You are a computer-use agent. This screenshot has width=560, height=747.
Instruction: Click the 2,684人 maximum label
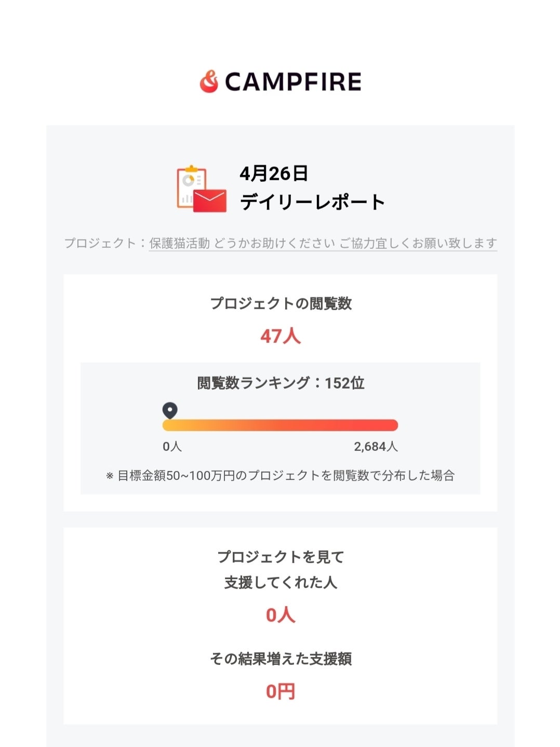click(x=376, y=447)
